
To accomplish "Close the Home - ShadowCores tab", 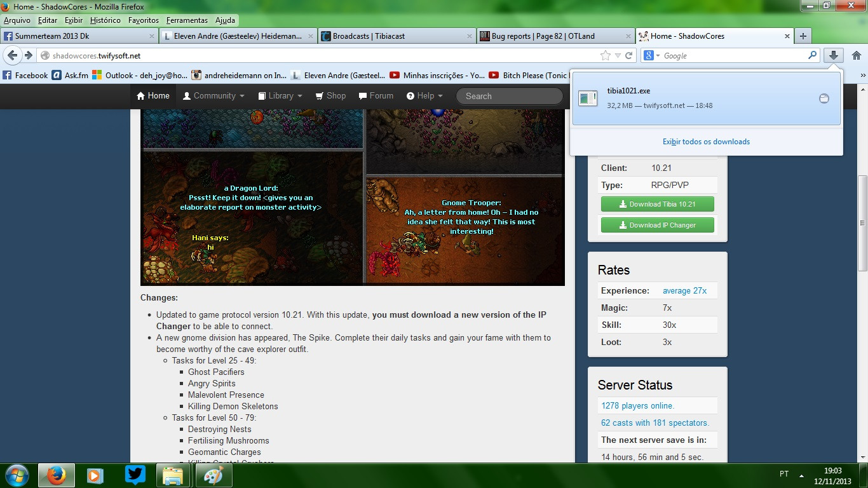I will 787,36.
